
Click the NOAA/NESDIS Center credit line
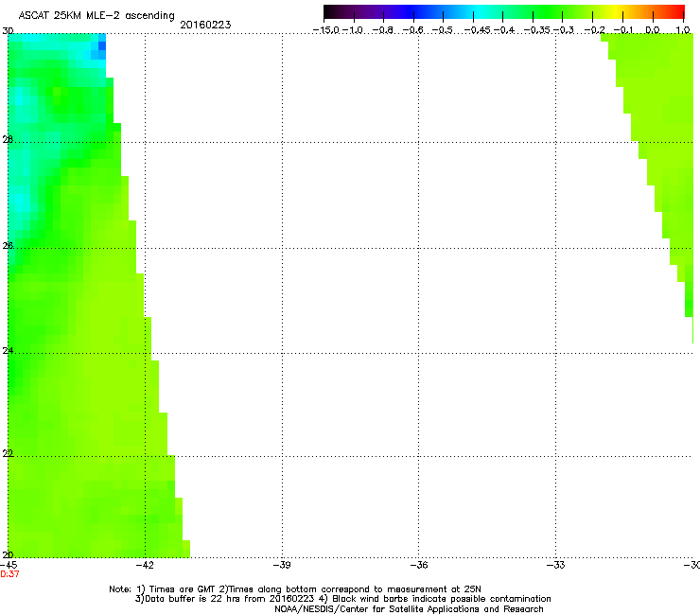click(x=409, y=609)
